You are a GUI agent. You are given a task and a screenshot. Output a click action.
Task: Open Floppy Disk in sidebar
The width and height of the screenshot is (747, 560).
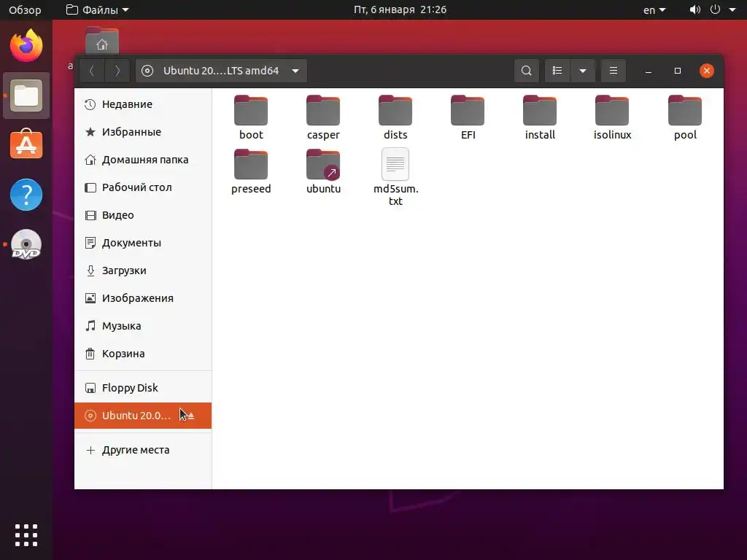pyautogui.click(x=143, y=388)
